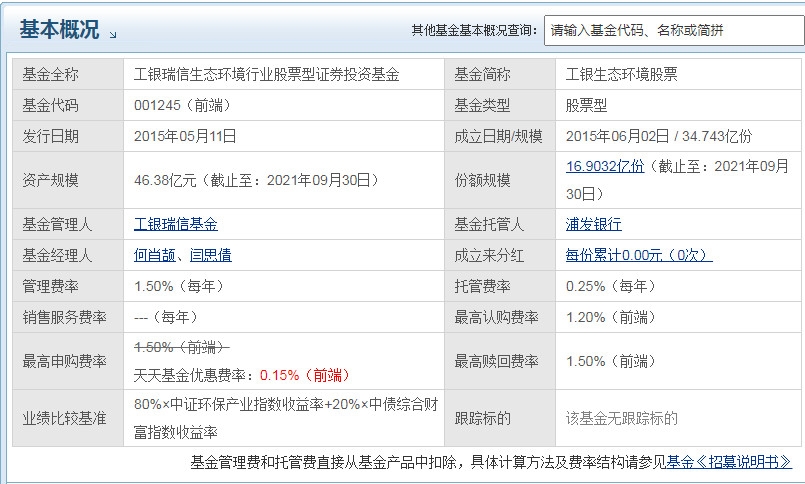Image resolution: width=805 pixels, height=484 pixels.
Task: Select the 销售服务费率 label
Action: (x=64, y=317)
